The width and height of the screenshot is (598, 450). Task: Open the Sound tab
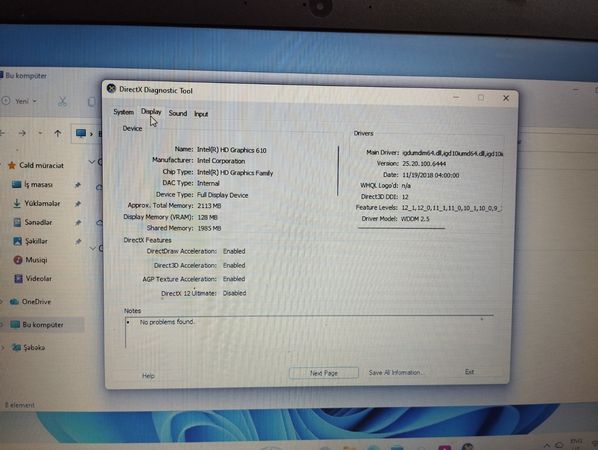[178, 113]
